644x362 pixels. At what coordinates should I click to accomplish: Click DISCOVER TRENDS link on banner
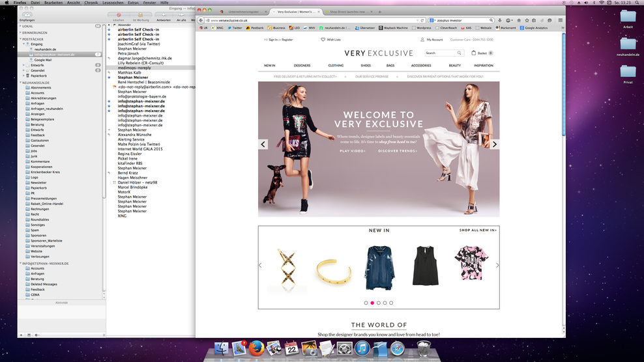click(398, 151)
